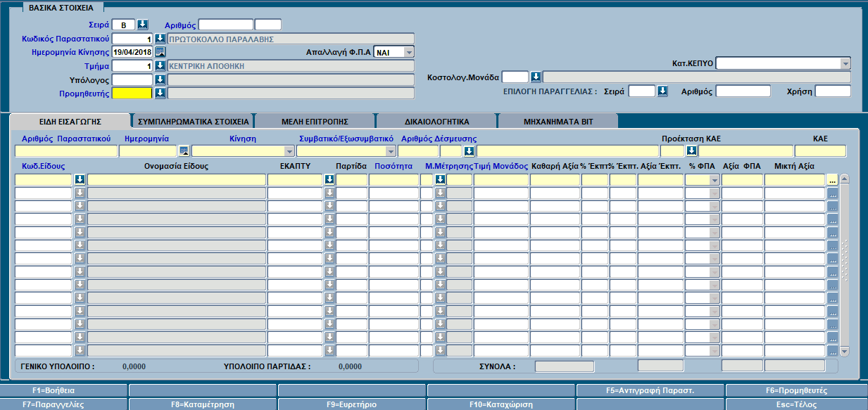Click the yellow Προμηθευτής input field
868x410 pixels.
point(132,93)
